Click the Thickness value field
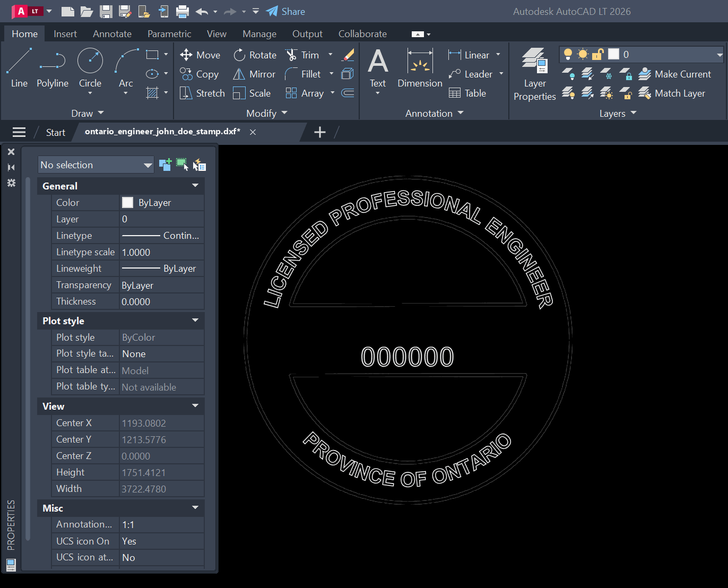This screenshot has width=728, height=588. pos(162,301)
